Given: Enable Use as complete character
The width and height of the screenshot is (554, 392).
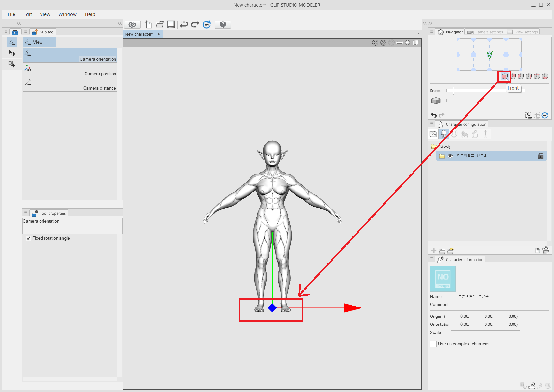Looking at the screenshot, I should click(x=433, y=344).
